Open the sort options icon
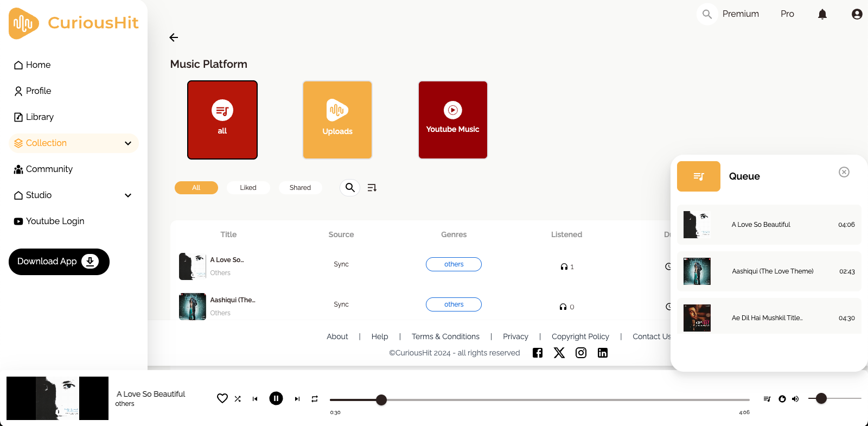The image size is (868, 426). tap(372, 188)
